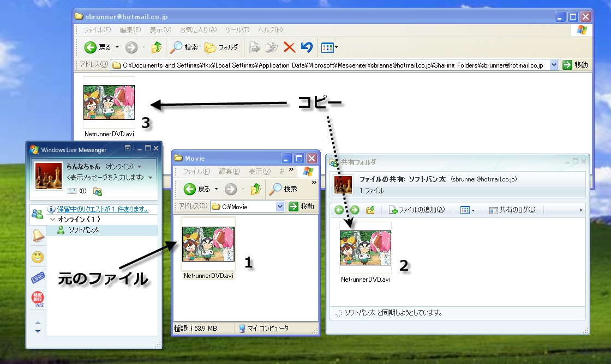Click the chess display picture in Messenger
This screenshot has width=611, height=364.
click(49, 175)
